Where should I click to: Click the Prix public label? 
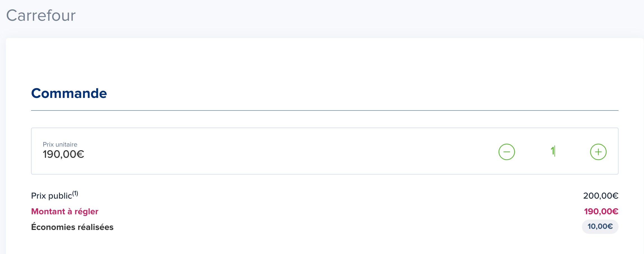pos(51,196)
